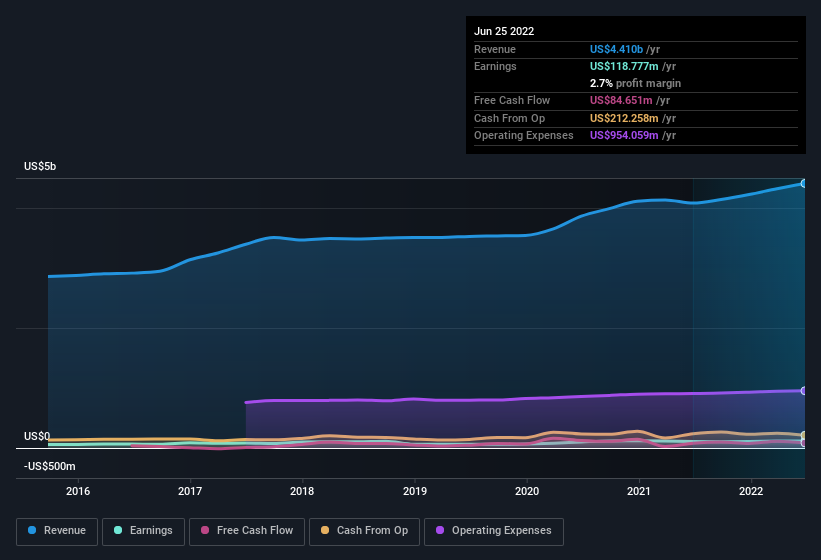Click the 2021 x-axis label

639,491
